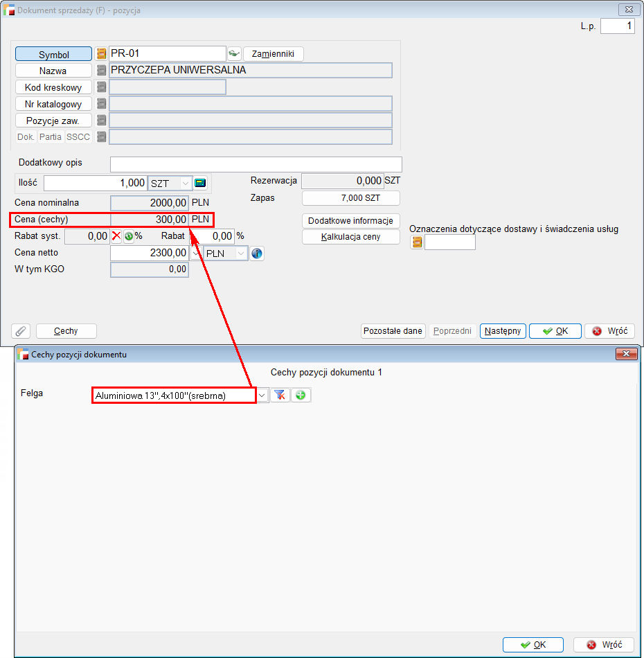
Task: Click the paperclip attachment icon
Action: 21,331
